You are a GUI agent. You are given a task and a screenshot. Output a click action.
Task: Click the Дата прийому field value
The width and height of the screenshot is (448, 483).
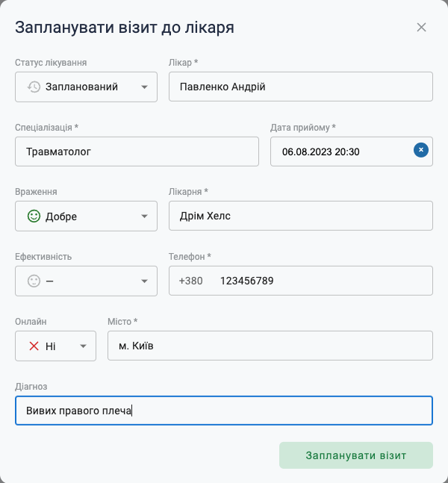(321, 152)
